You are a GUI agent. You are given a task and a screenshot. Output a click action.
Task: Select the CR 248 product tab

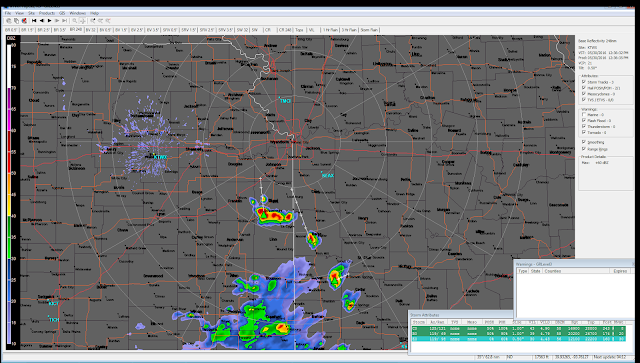click(x=285, y=30)
